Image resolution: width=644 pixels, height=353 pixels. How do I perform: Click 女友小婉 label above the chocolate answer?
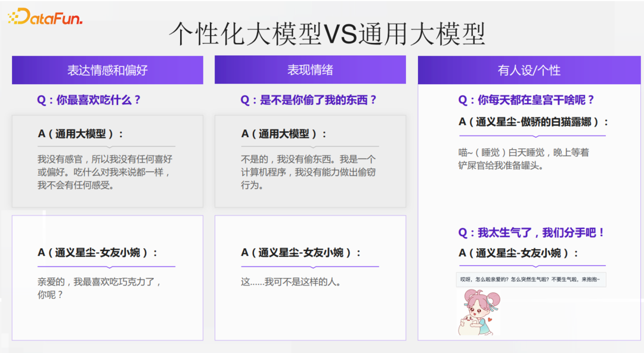[98, 252]
